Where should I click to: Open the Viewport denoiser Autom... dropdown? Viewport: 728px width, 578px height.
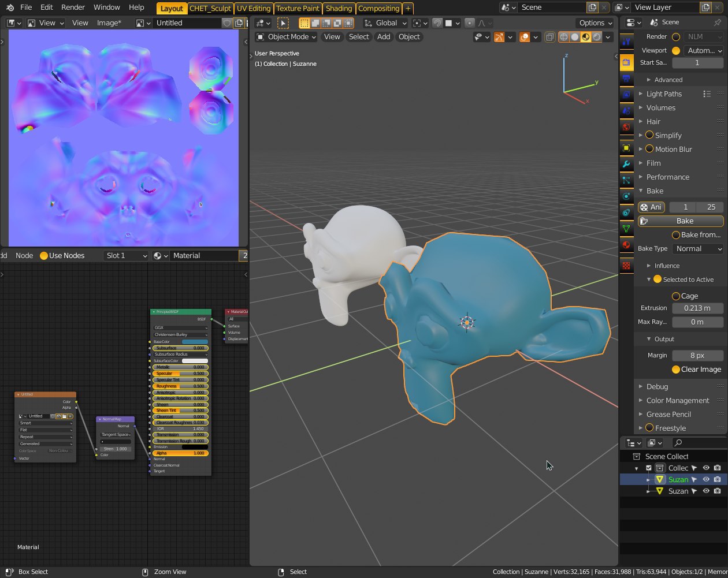click(x=704, y=51)
